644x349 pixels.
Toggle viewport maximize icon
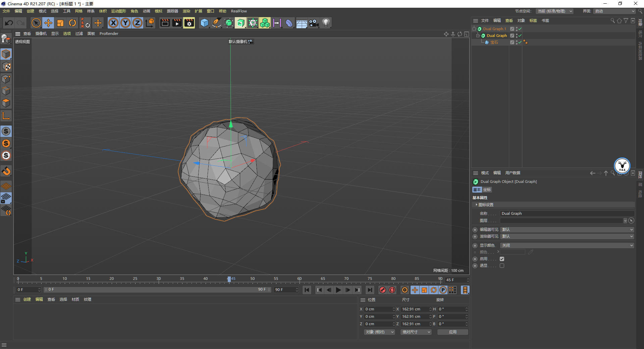(466, 34)
